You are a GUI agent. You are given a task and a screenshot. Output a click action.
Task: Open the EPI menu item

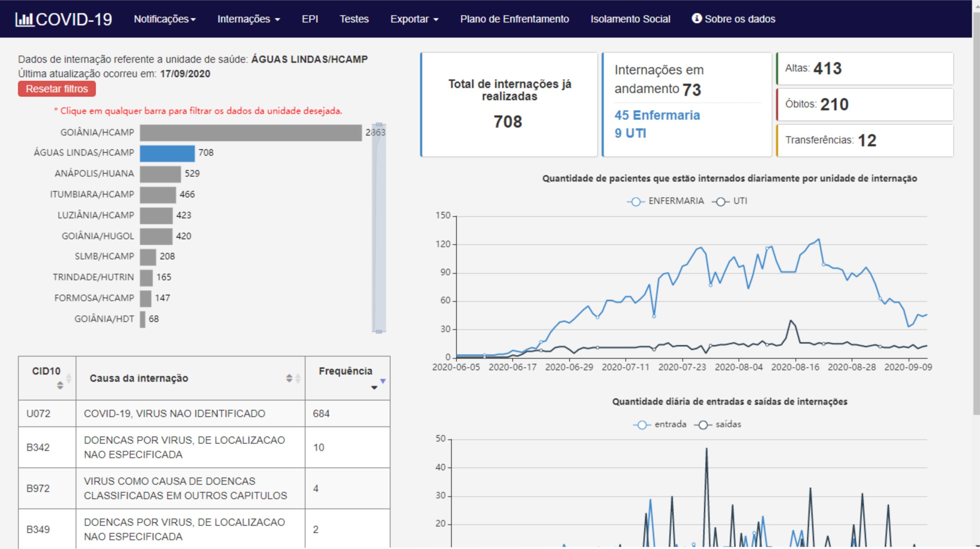point(310,19)
